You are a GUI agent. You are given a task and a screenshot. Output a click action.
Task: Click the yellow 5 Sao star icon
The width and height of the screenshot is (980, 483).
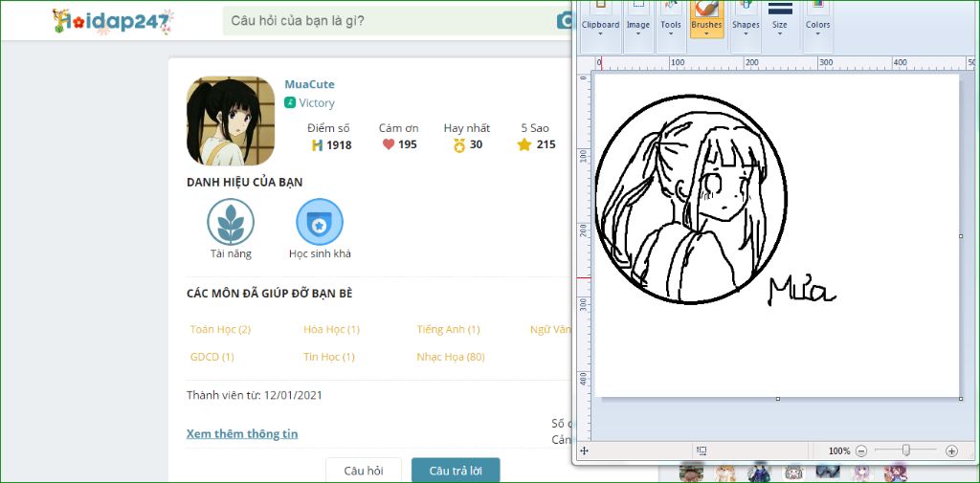pos(523,144)
